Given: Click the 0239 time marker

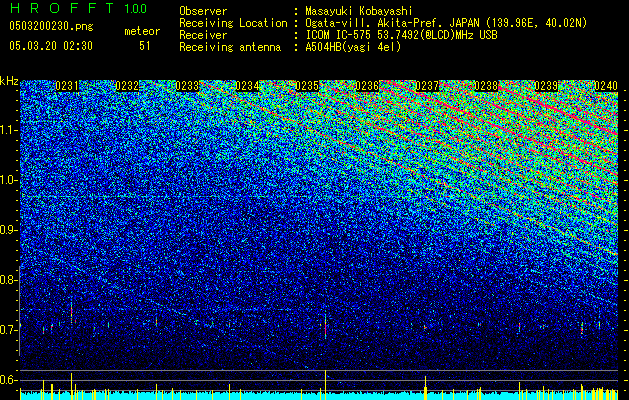Looking at the screenshot, I should click(x=546, y=86).
